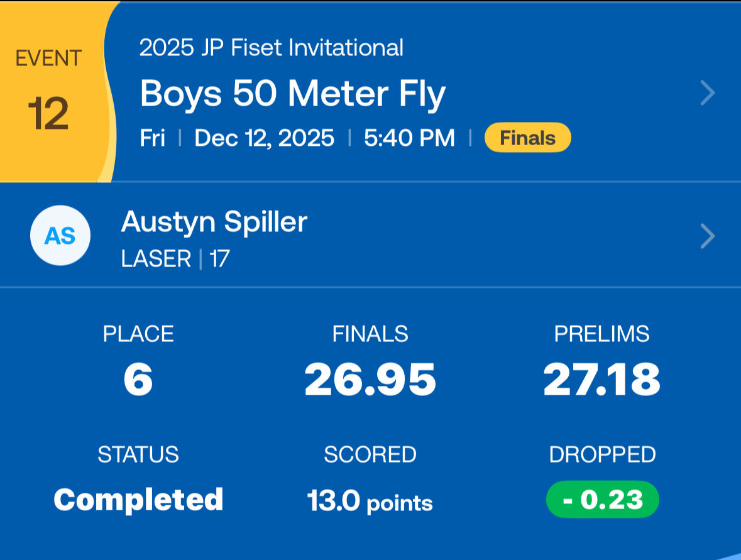Tap the Finals session pill
The width and height of the screenshot is (741, 560).
[527, 138]
